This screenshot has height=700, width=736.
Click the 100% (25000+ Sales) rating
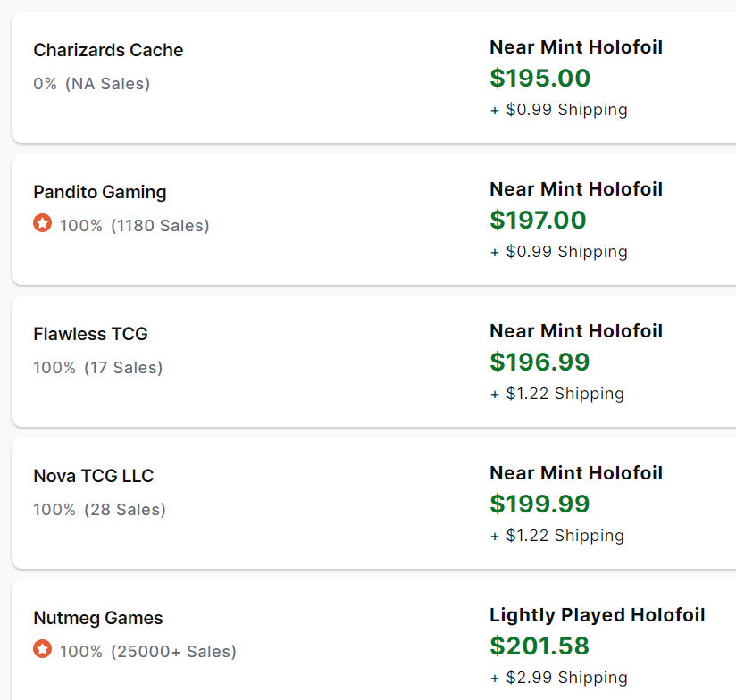(147, 652)
